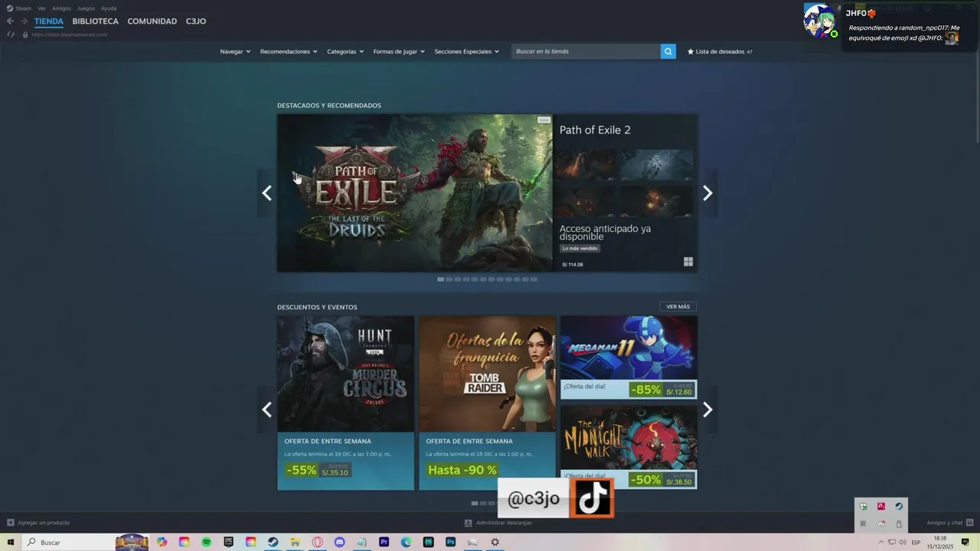This screenshot has width=980, height=551.
Task: Go forward with the Steam forward arrow
Action: point(24,21)
